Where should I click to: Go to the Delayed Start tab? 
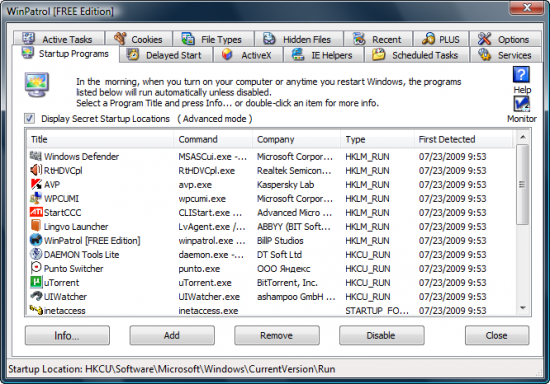pyautogui.click(x=166, y=55)
